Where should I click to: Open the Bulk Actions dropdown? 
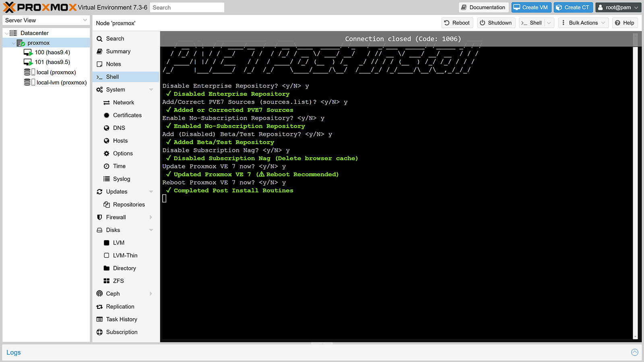pyautogui.click(x=583, y=23)
